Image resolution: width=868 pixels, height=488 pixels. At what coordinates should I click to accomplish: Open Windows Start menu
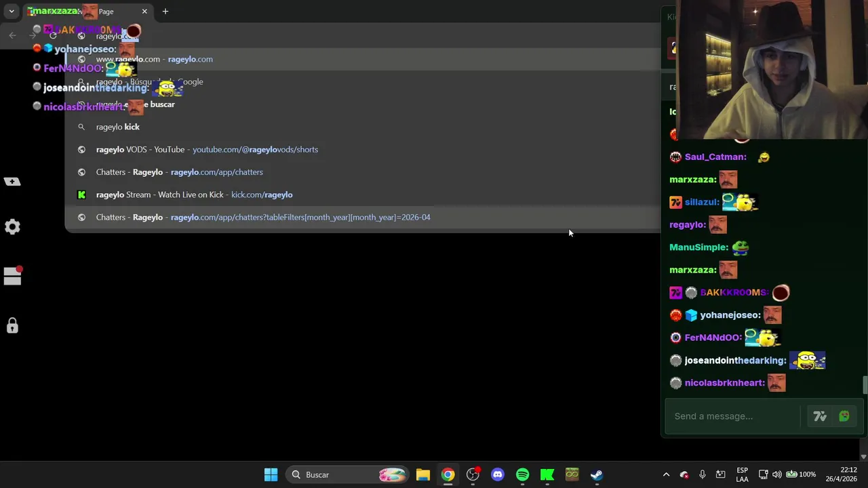click(x=271, y=474)
